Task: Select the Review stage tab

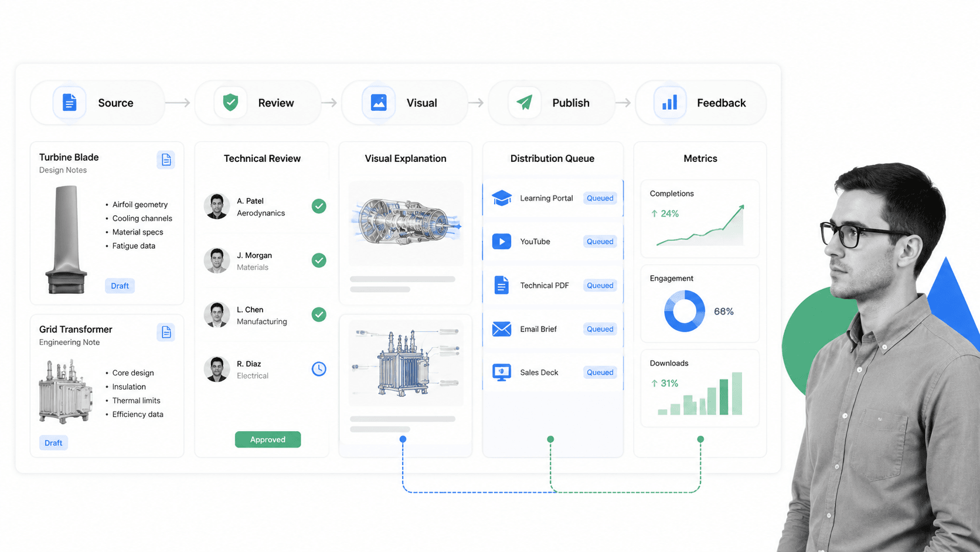Action: coord(258,103)
